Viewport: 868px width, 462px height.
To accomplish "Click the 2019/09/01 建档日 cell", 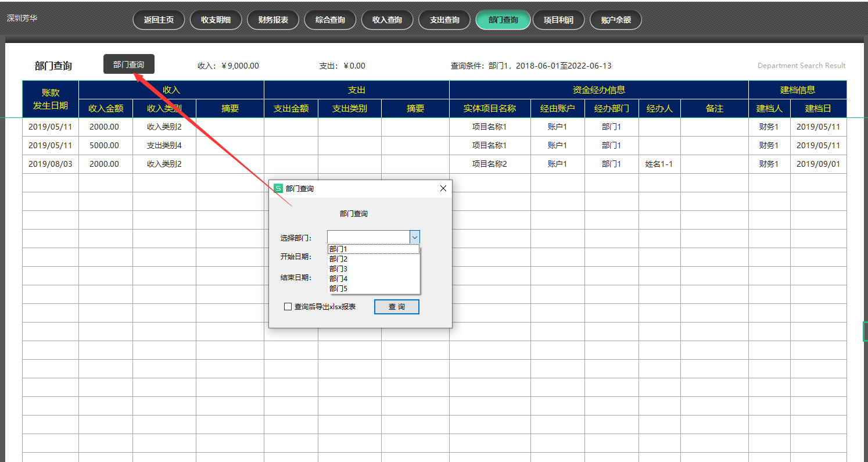I will 818,164.
